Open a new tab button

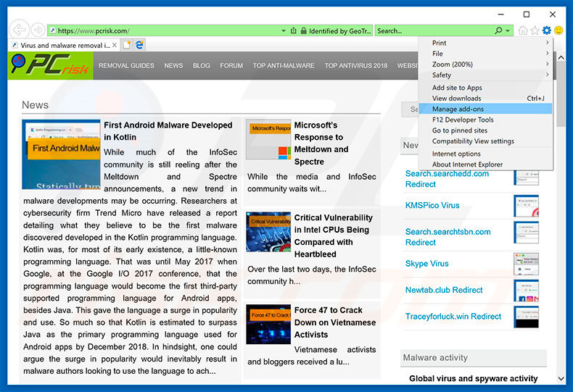(x=127, y=45)
